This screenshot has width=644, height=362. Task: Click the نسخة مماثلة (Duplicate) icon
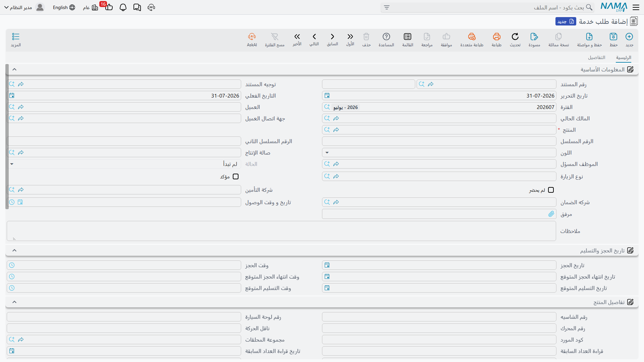pos(558,37)
